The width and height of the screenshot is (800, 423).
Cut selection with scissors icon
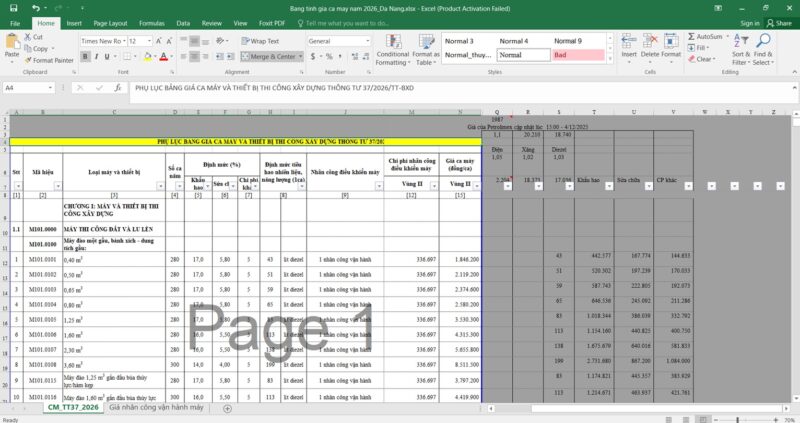28,37
